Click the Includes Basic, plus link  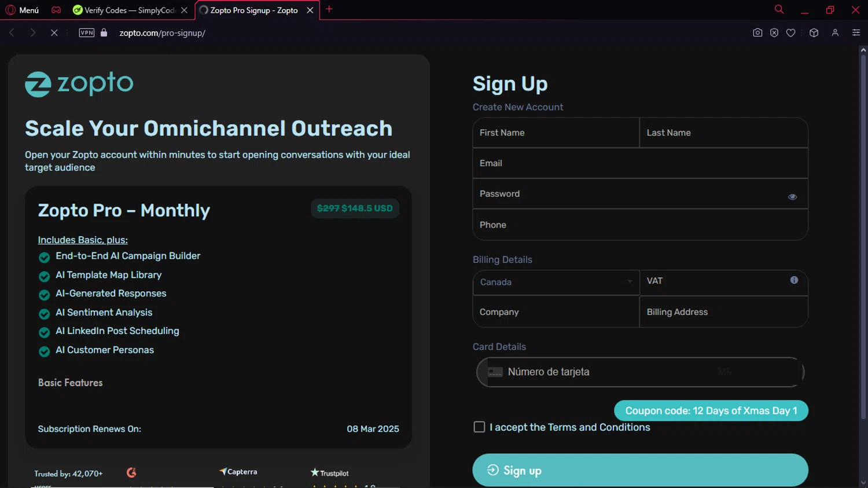[x=83, y=240]
